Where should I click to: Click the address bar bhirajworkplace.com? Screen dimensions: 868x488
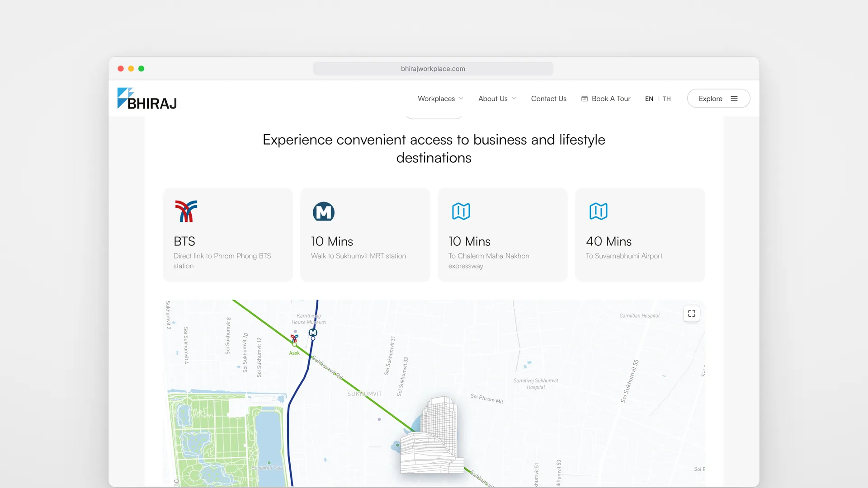433,69
